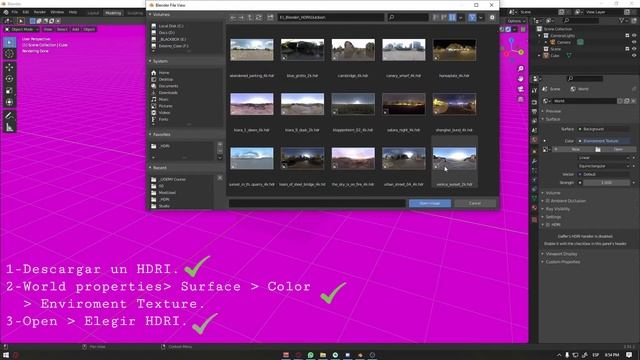Open the Blender logo menu
640x360 pixels.
point(6,12)
